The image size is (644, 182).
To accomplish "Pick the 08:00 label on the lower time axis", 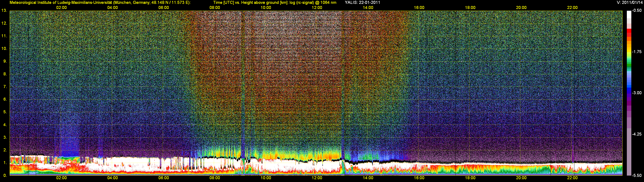I will click(x=215, y=178).
